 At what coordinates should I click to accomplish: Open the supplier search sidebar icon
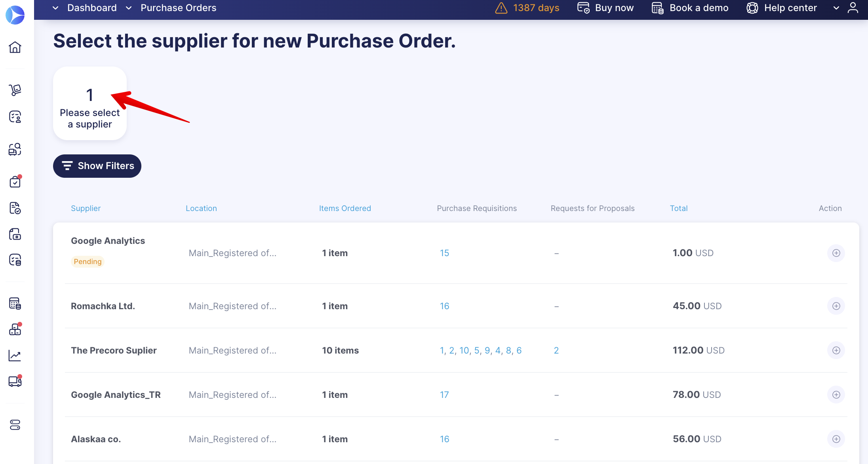tap(15, 149)
